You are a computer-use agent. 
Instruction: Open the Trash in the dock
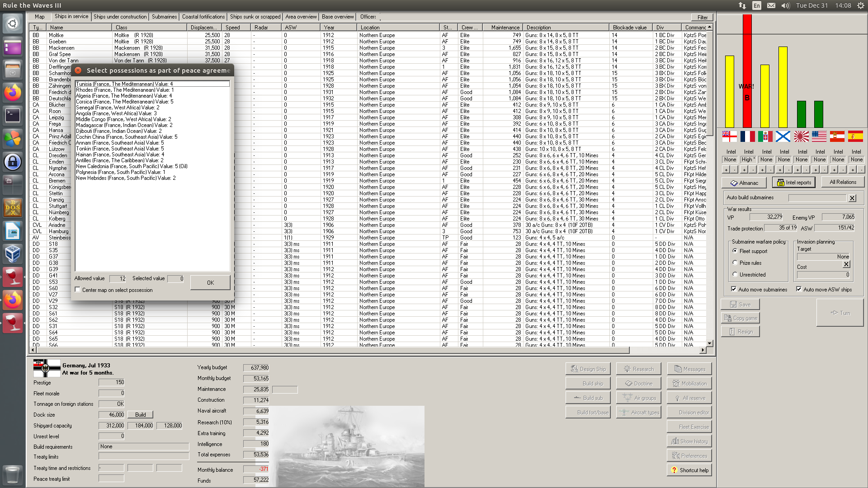(x=13, y=474)
